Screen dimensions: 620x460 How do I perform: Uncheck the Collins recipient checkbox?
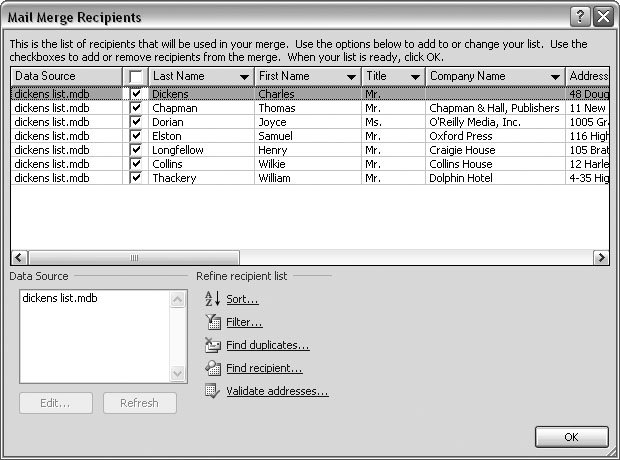tap(136, 164)
